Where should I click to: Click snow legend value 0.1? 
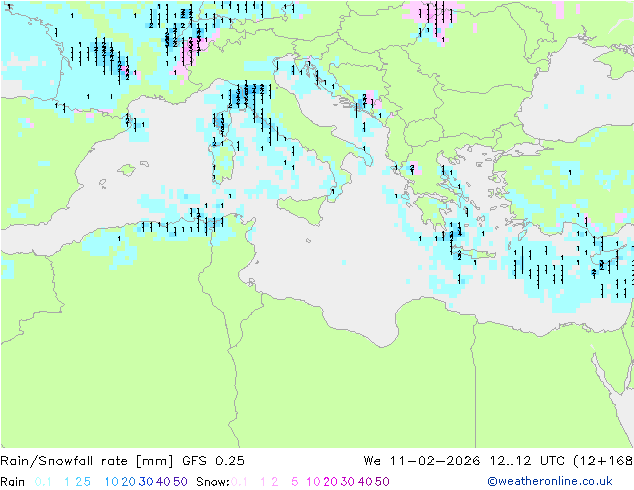click(240, 482)
